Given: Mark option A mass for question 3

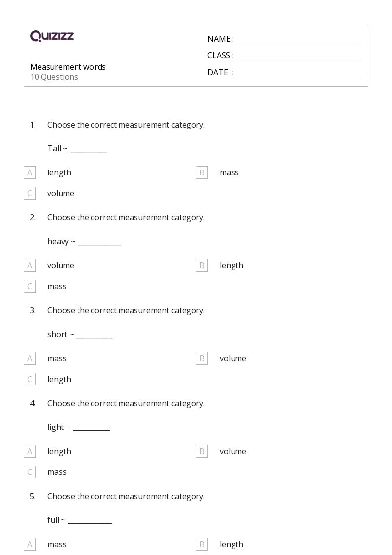Looking at the screenshot, I should (30, 358).
